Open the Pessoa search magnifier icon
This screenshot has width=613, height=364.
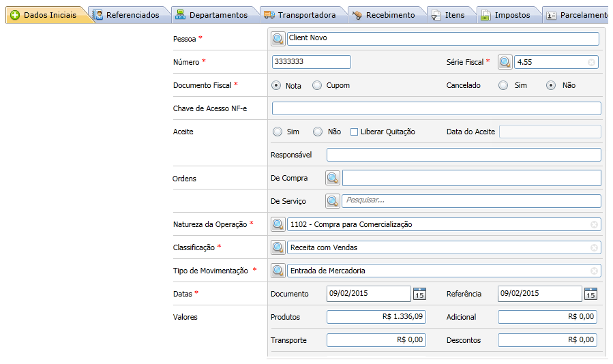(x=278, y=39)
